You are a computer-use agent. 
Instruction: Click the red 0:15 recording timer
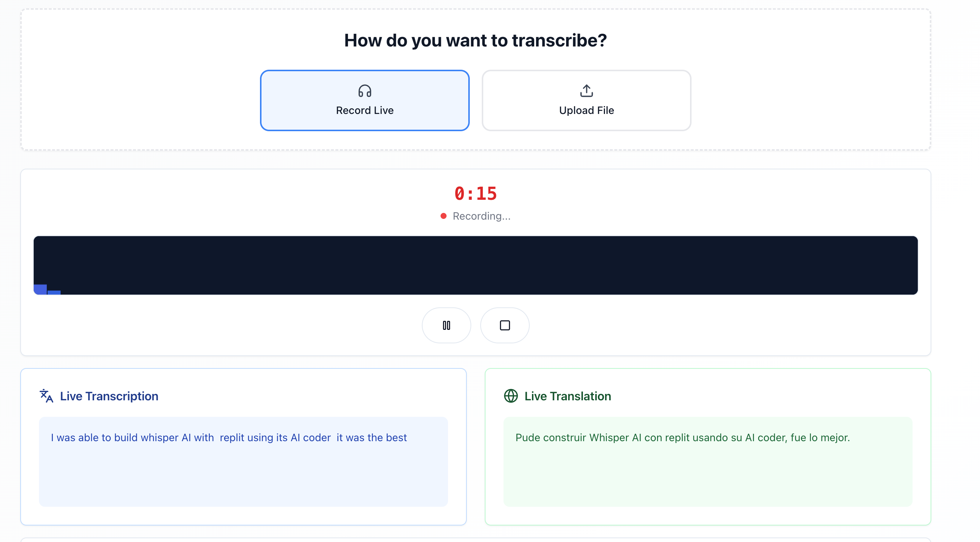(x=475, y=194)
